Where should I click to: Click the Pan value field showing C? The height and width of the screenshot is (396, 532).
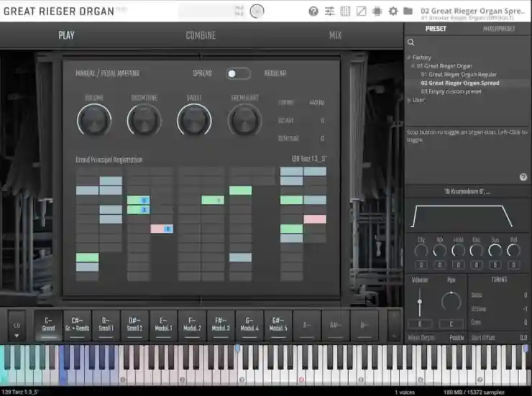[x=451, y=324]
